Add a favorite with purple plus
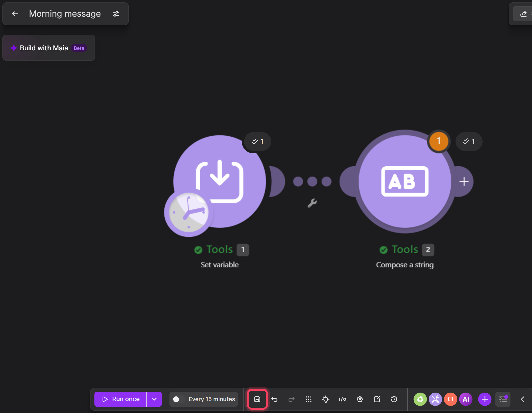Image resolution: width=532 pixels, height=413 pixels. (x=485, y=399)
